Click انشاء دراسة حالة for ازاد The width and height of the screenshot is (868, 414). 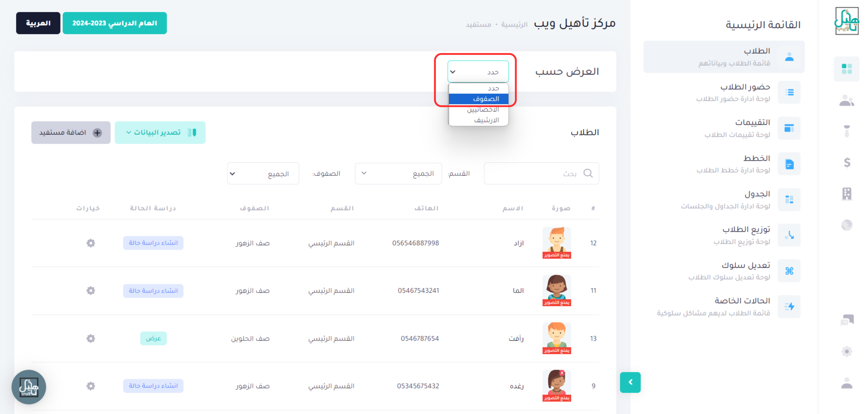tap(153, 243)
